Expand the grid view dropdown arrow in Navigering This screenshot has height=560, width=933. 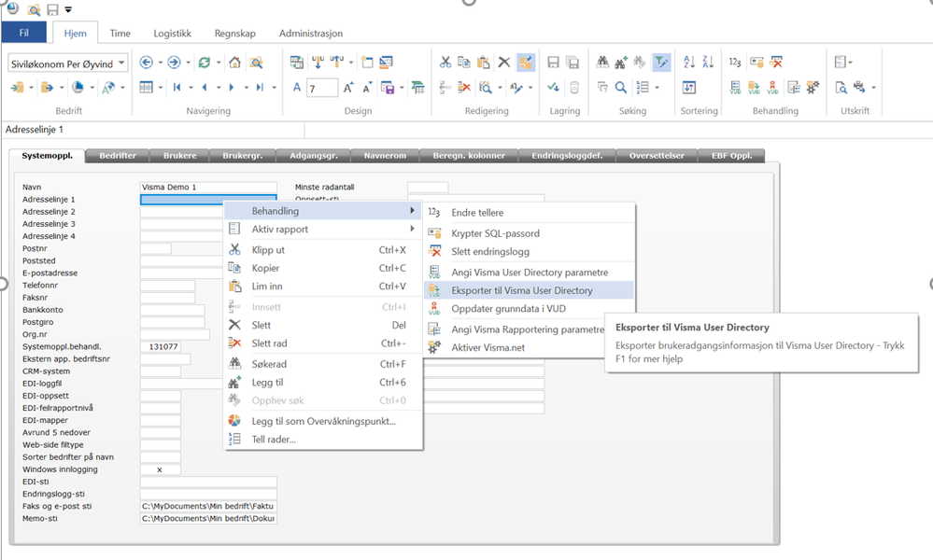161,88
